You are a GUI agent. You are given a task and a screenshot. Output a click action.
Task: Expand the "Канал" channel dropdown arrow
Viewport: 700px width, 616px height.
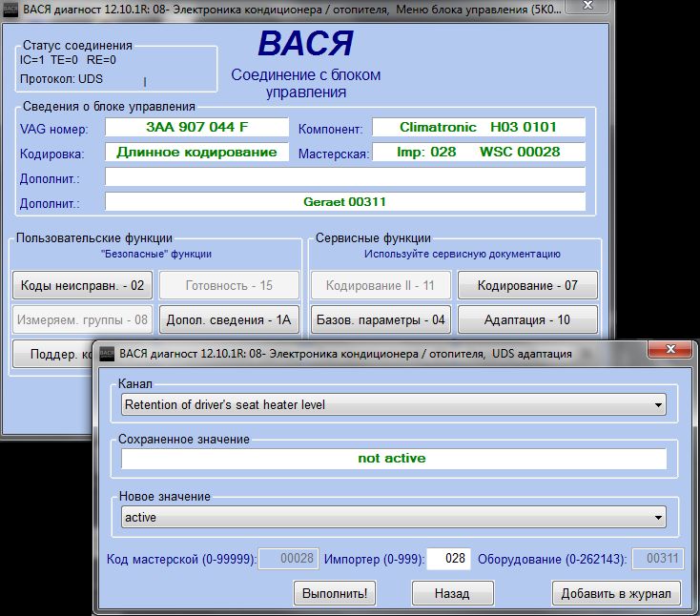tap(658, 405)
